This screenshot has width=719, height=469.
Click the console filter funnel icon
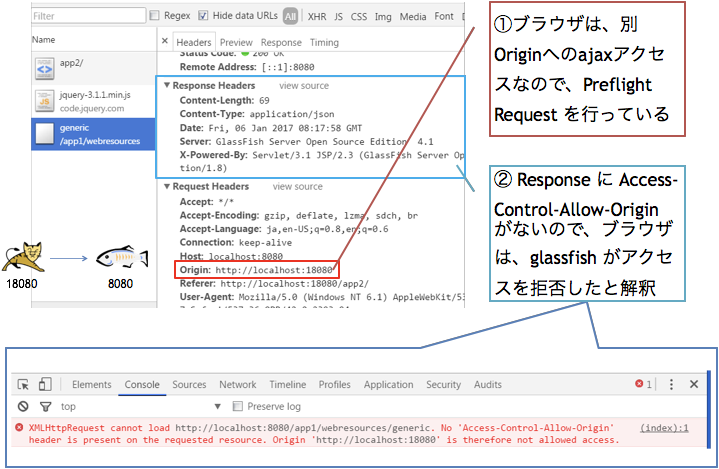[x=45, y=406]
